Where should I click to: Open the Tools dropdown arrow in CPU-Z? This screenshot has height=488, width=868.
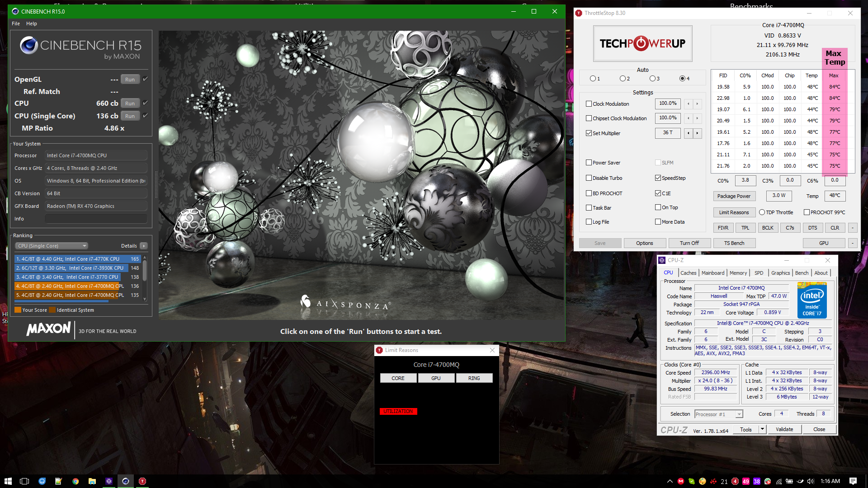[x=762, y=429]
